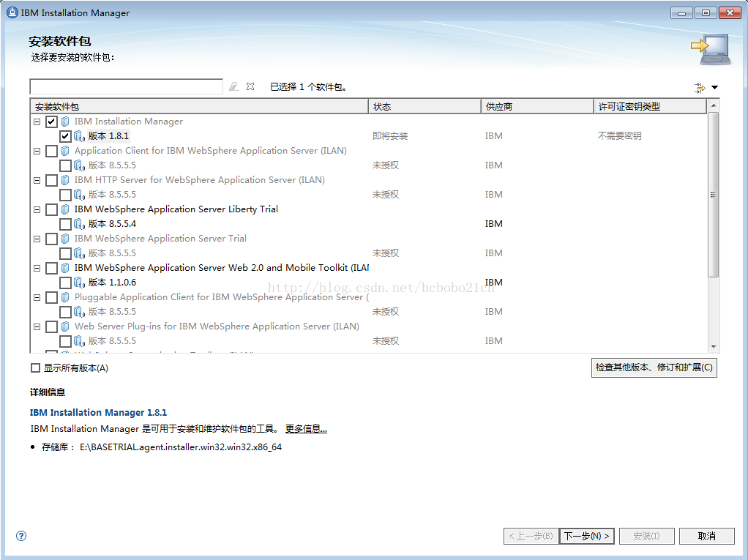Screen dimensions: 748x560
Task: Click the version 8.5.5.4 package icon
Action: coord(79,224)
